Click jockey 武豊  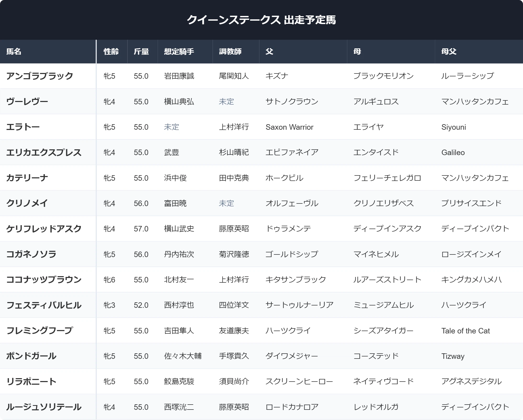pyautogui.click(x=172, y=152)
